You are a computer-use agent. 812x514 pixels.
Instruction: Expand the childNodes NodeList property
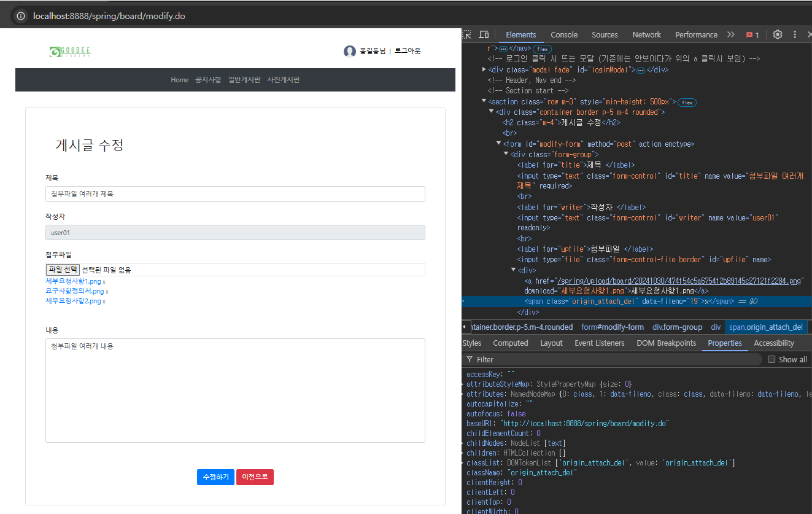tap(463, 443)
